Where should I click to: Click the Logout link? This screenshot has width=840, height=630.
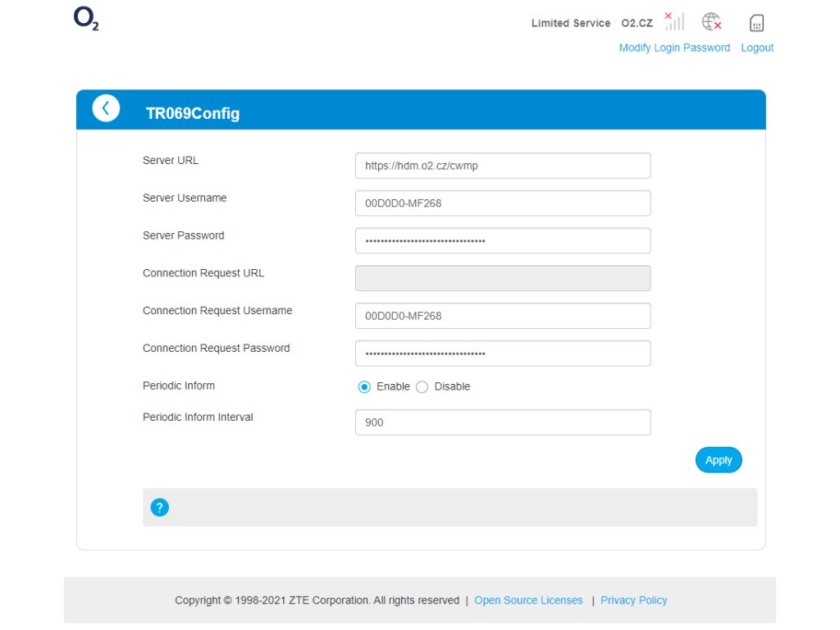click(x=757, y=48)
